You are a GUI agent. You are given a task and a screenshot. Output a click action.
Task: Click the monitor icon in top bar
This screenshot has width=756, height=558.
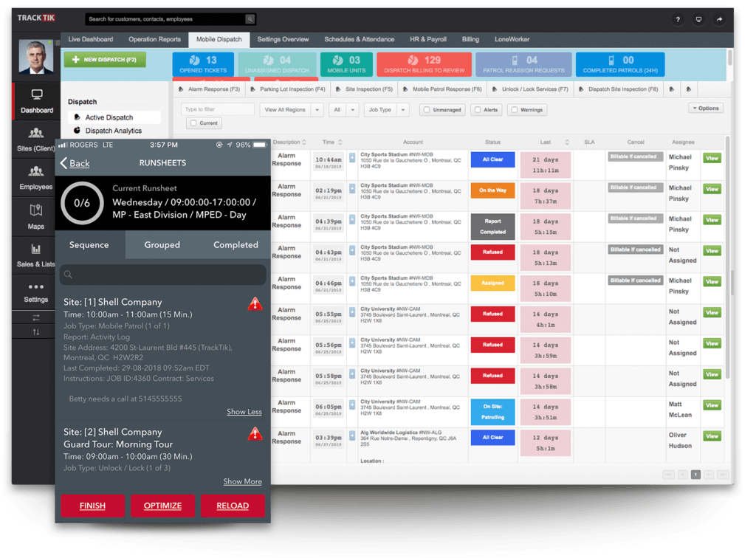[698, 20]
